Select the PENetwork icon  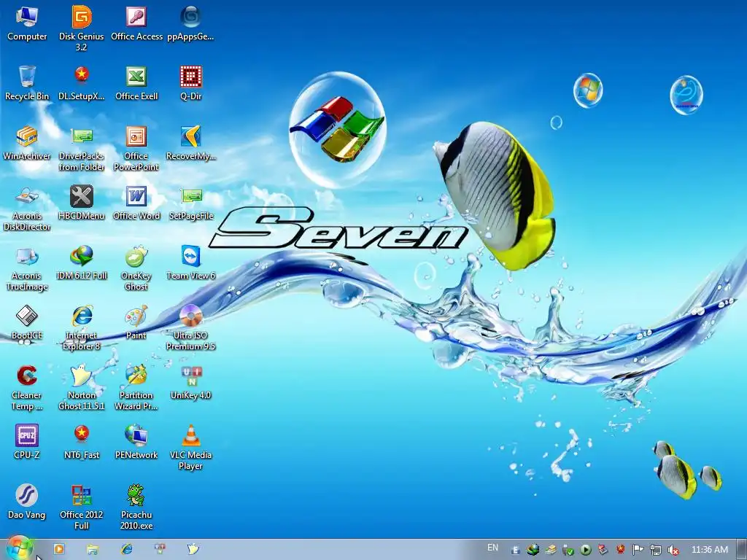[x=136, y=443]
